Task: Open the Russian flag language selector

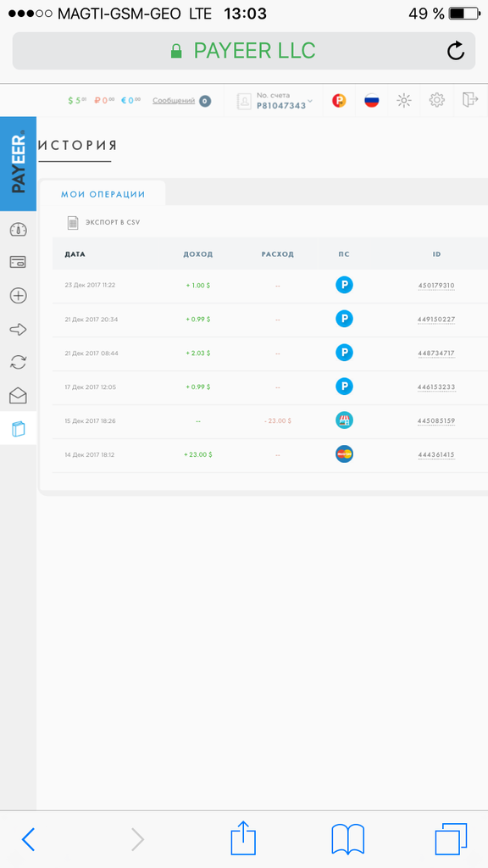Action: coord(371,101)
